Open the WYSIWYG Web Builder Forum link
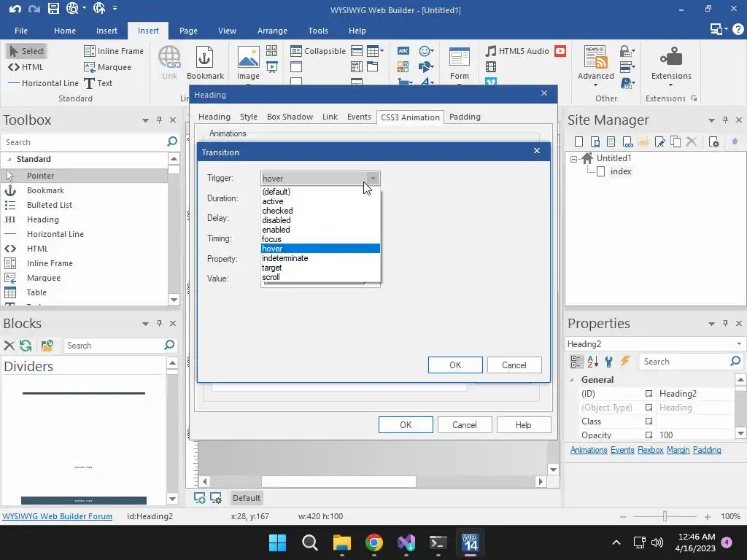Screen dimensions: 747x560 (x=57, y=516)
